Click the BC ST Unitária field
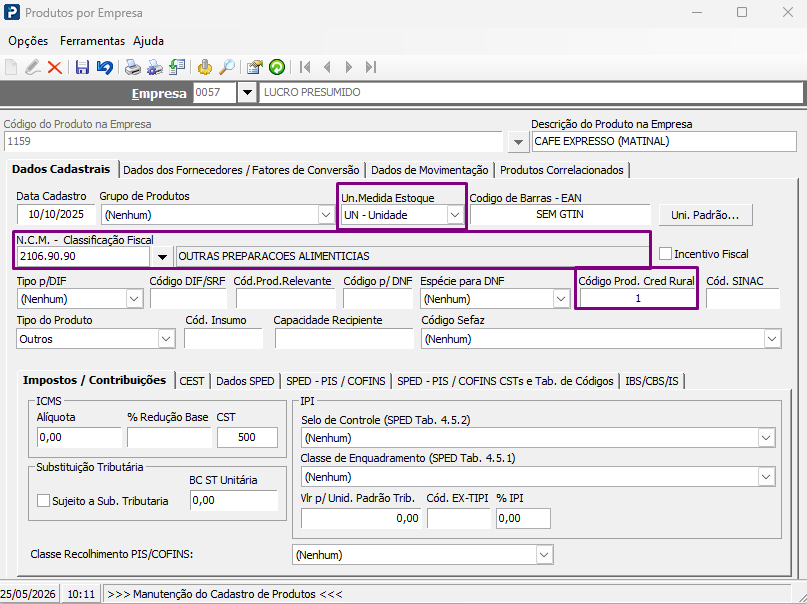Image resolution: width=807 pixels, height=604 pixels. coord(234,500)
